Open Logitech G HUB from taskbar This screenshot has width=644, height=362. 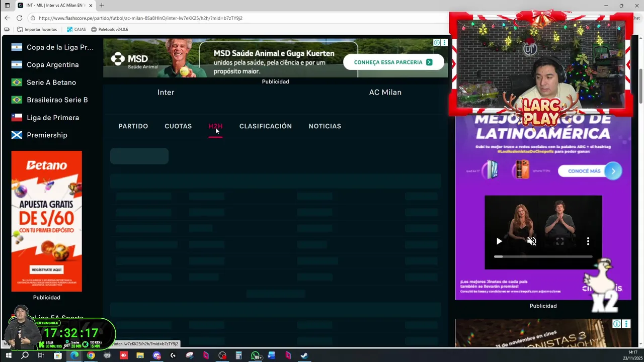pos(173,355)
